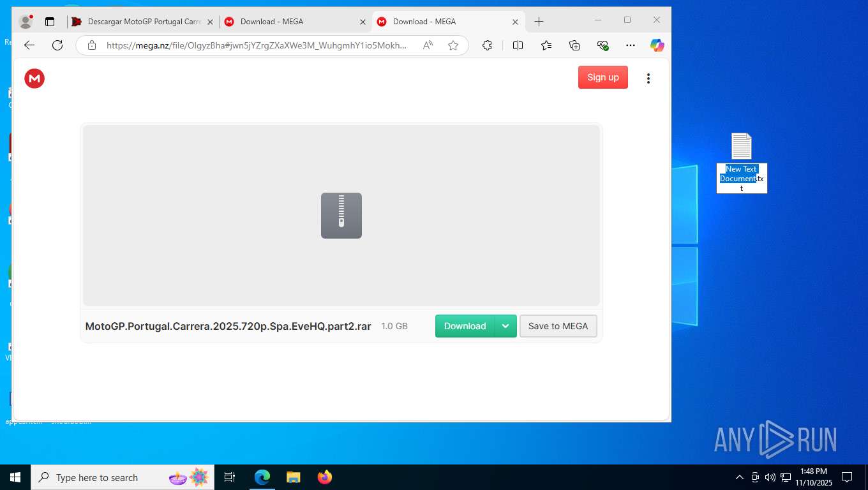868x490 pixels.
Task: Click the green Download button
Action: (465, 326)
